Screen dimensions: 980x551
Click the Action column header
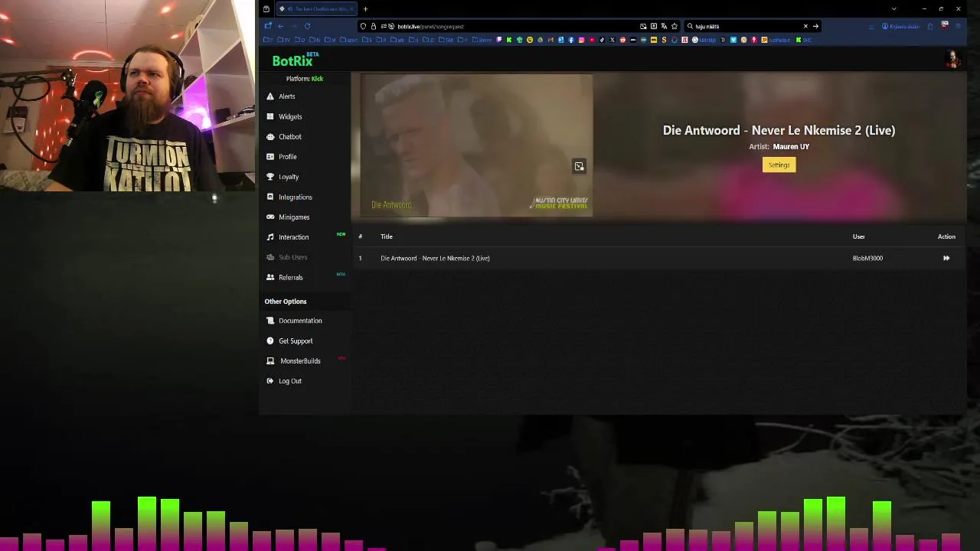[x=946, y=236]
